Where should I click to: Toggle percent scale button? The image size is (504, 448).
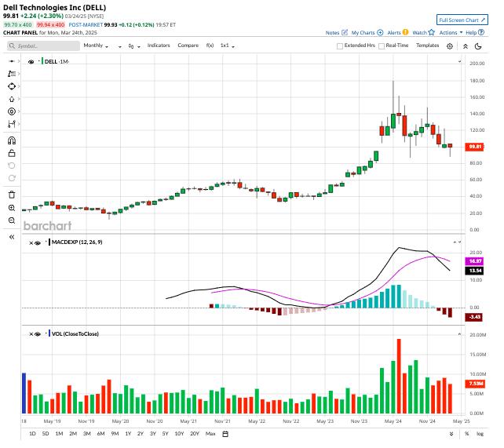pyautogui.click(x=466, y=434)
